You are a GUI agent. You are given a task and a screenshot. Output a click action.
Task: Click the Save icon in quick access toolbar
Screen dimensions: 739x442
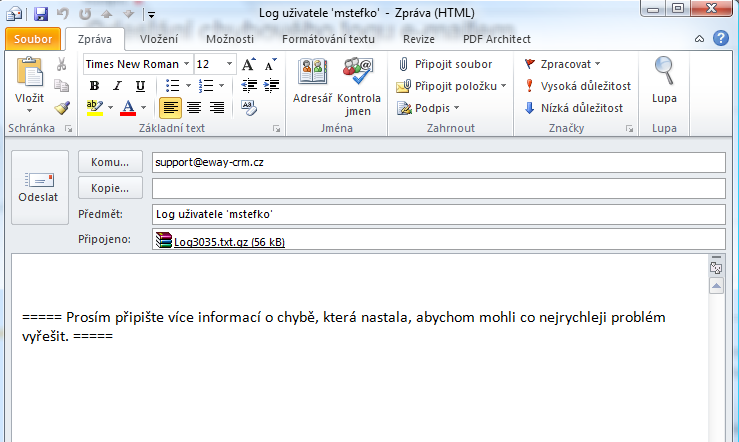click(41, 14)
